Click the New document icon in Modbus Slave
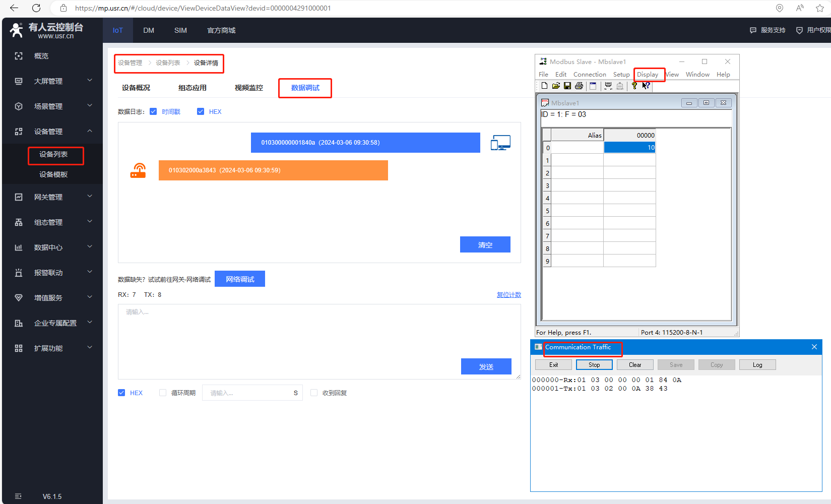Screen dimensions: 831x504 (544, 86)
